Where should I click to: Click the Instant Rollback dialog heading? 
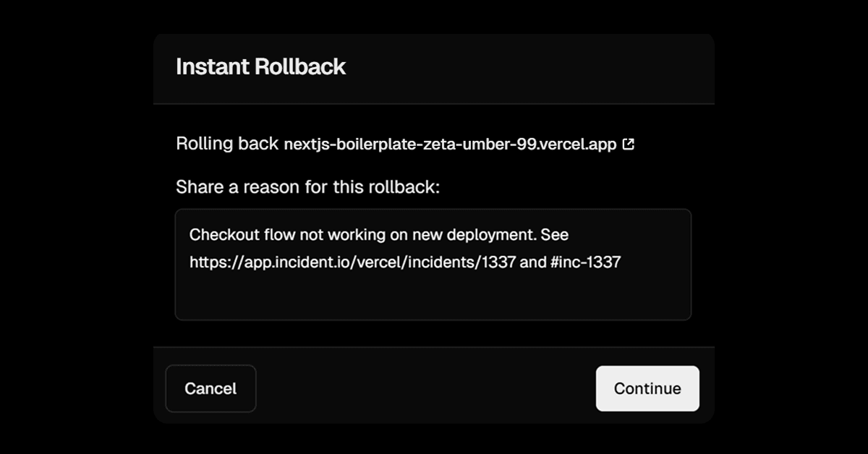pos(261,67)
